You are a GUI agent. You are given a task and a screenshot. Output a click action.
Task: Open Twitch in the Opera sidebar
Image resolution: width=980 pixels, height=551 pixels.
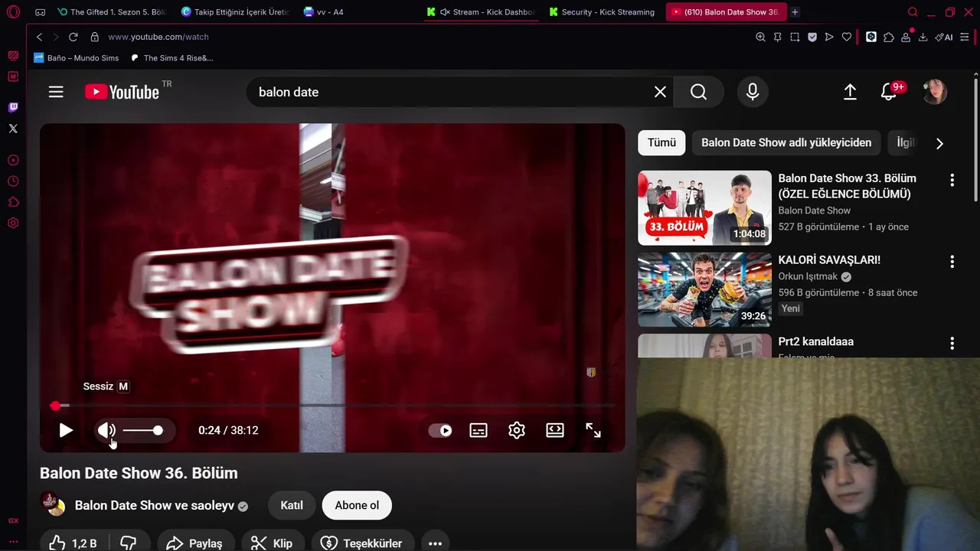click(13, 107)
